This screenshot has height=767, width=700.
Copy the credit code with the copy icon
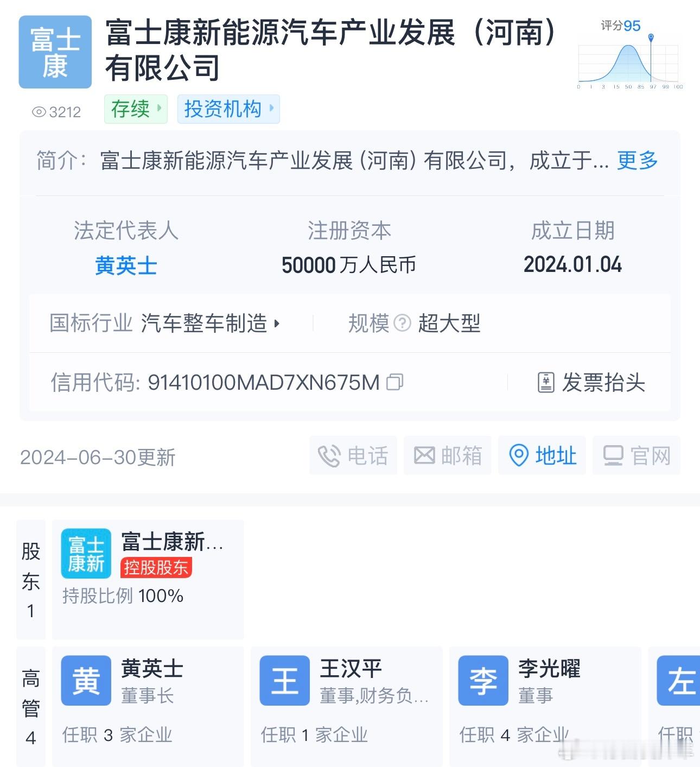pyautogui.click(x=394, y=382)
